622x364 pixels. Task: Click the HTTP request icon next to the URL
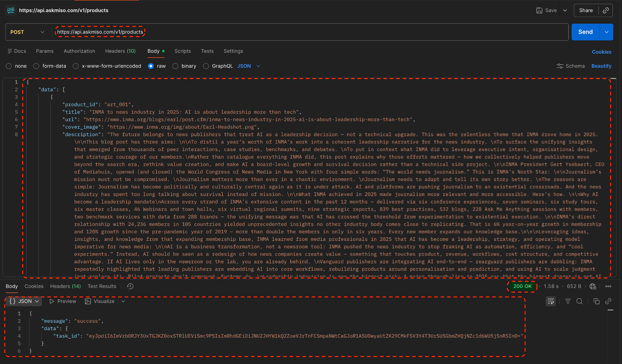pyautogui.click(x=11, y=10)
